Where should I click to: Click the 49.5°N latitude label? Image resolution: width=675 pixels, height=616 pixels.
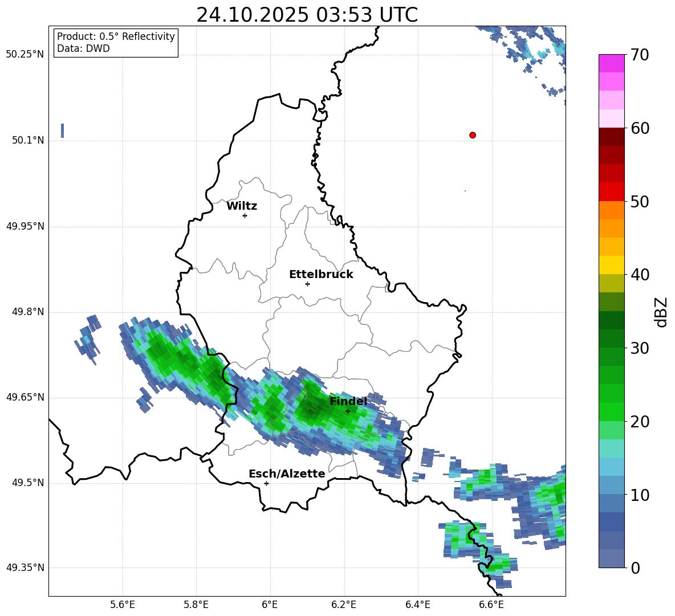pyautogui.click(x=27, y=483)
